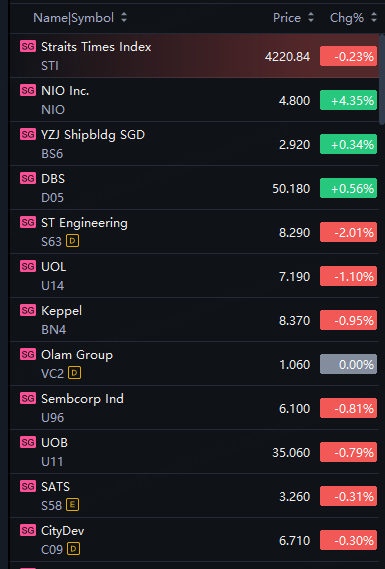Open the Straits Times Index row

click(194, 56)
